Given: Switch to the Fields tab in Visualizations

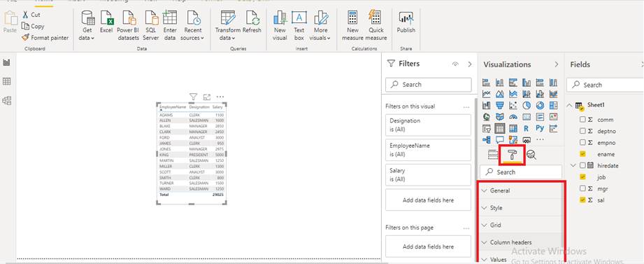Looking at the screenshot, I should pos(493,155).
